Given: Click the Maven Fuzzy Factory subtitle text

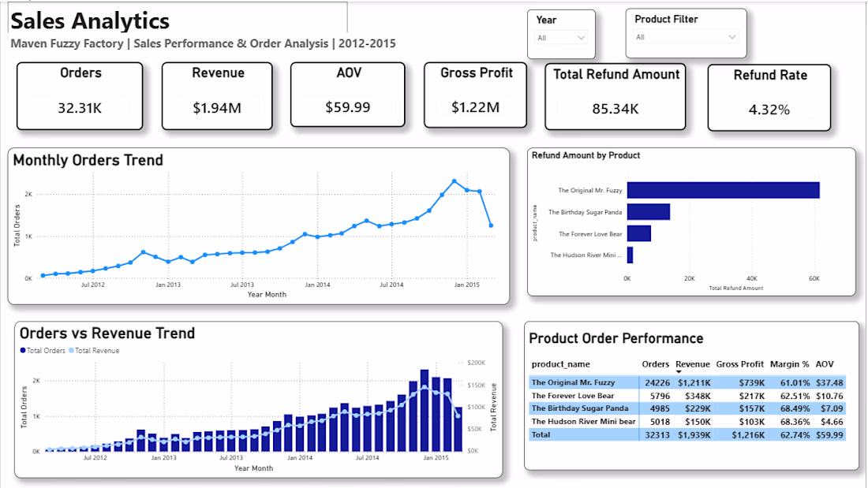Looking at the screenshot, I should click(203, 43).
